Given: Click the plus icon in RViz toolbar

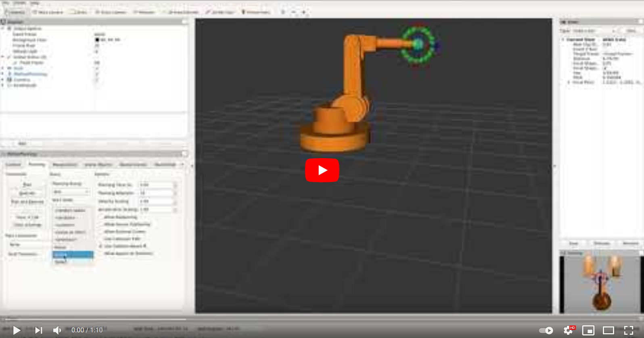Looking at the screenshot, I should tap(304, 12).
